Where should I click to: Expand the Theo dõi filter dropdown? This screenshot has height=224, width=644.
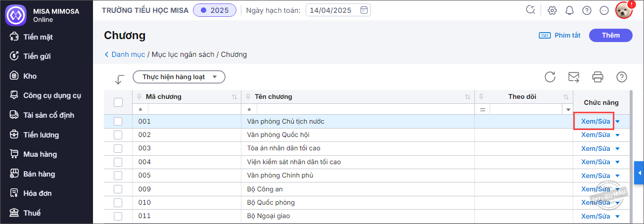tap(568, 109)
